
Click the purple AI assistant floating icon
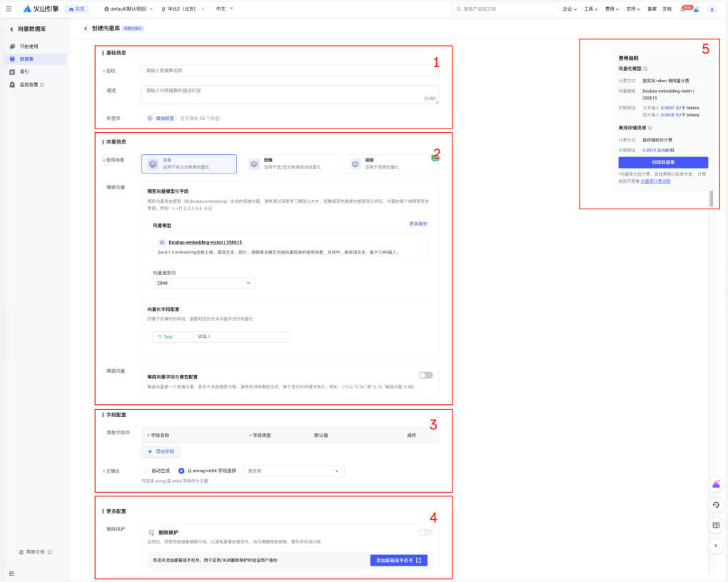click(716, 483)
